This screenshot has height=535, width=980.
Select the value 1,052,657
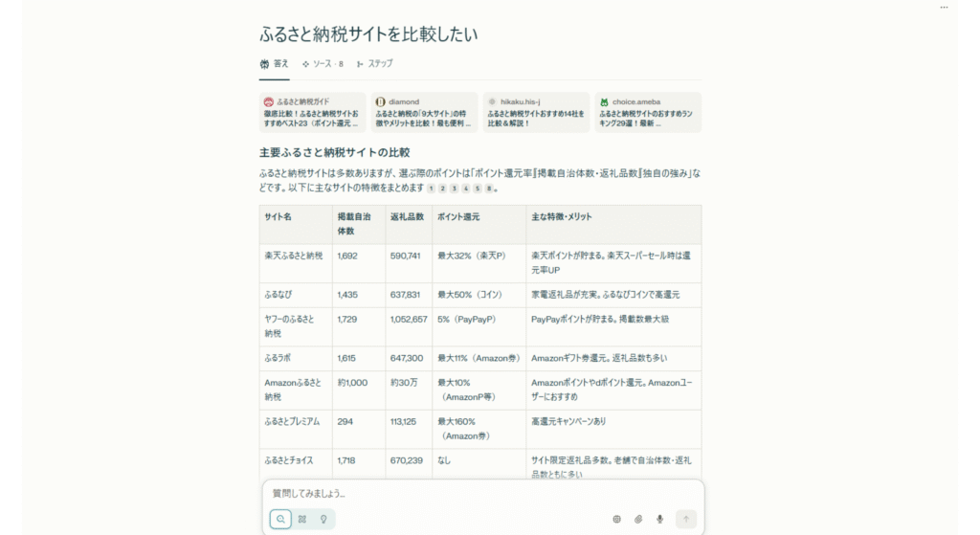(409, 320)
